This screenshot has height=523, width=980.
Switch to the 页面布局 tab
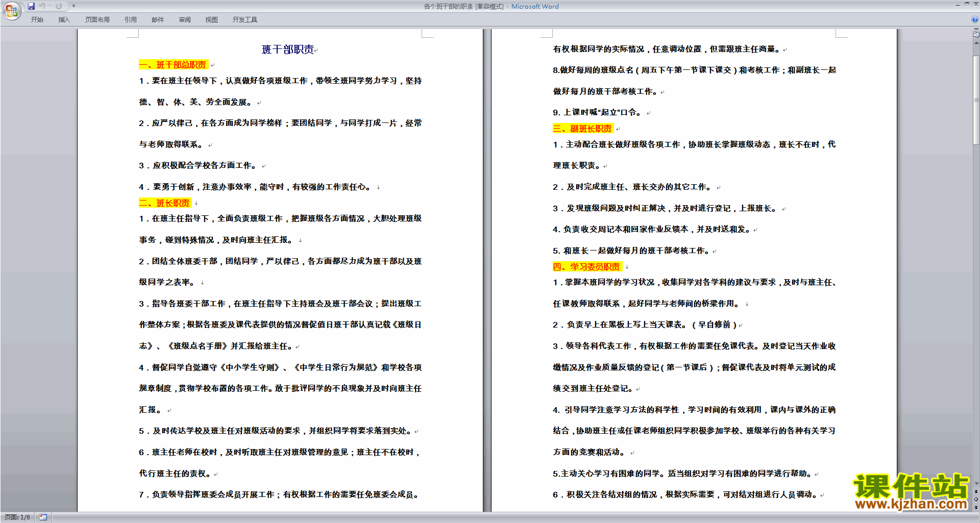pyautogui.click(x=97, y=20)
